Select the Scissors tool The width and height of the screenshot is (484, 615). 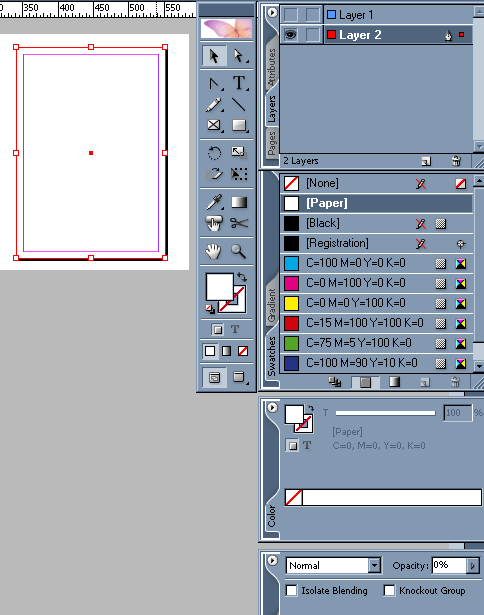click(x=239, y=224)
